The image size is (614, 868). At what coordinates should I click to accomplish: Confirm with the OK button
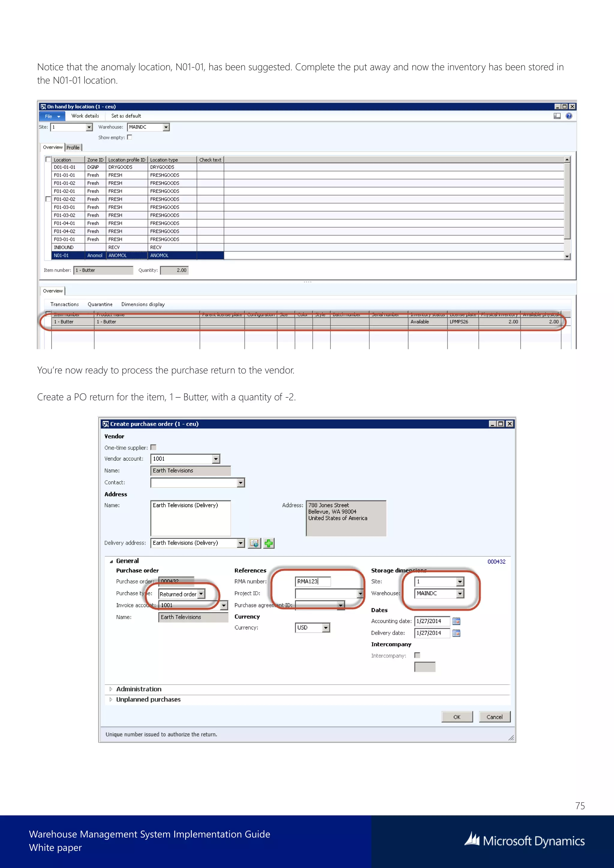click(457, 717)
